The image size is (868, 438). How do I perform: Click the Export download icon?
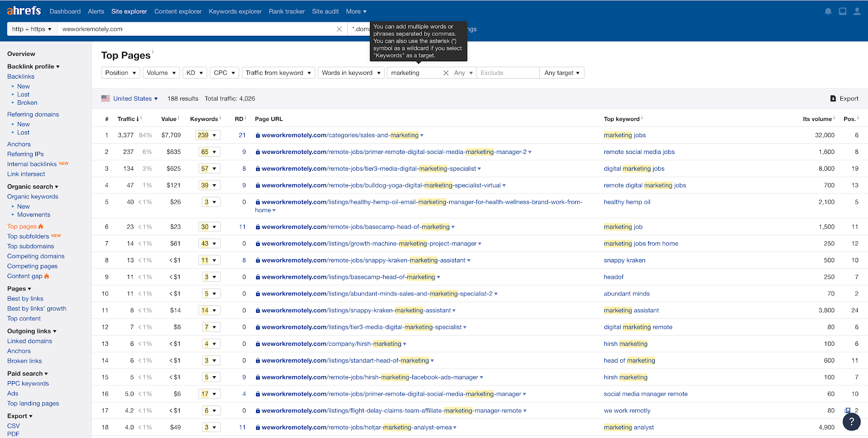point(833,99)
